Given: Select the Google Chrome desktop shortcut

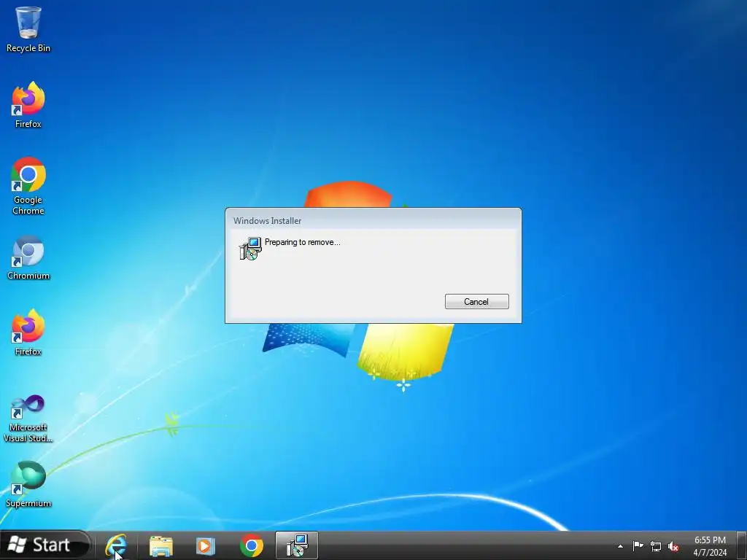Looking at the screenshot, I should (x=28, y=186).
